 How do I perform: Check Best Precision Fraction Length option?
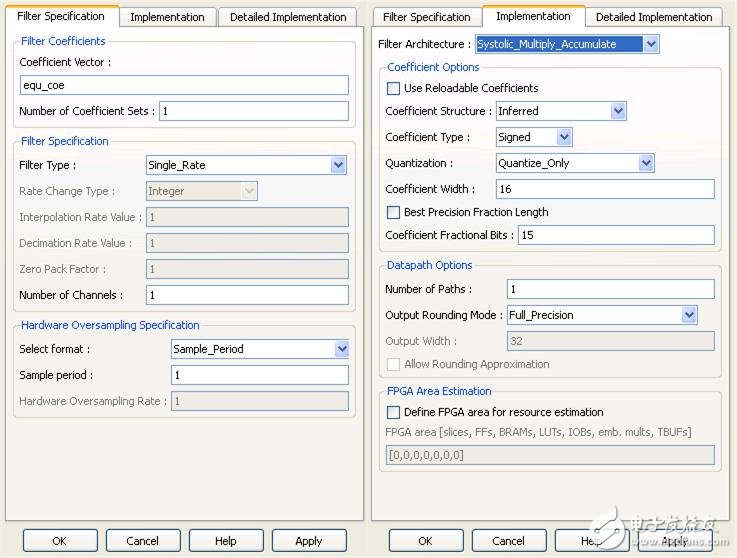[394, 212]
